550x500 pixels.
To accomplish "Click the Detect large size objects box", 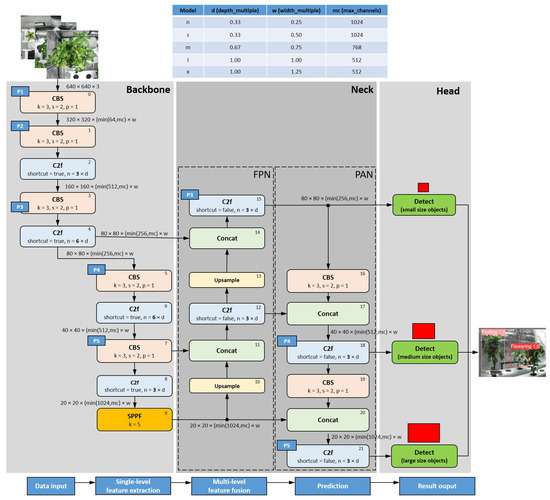I will [424, 456].
